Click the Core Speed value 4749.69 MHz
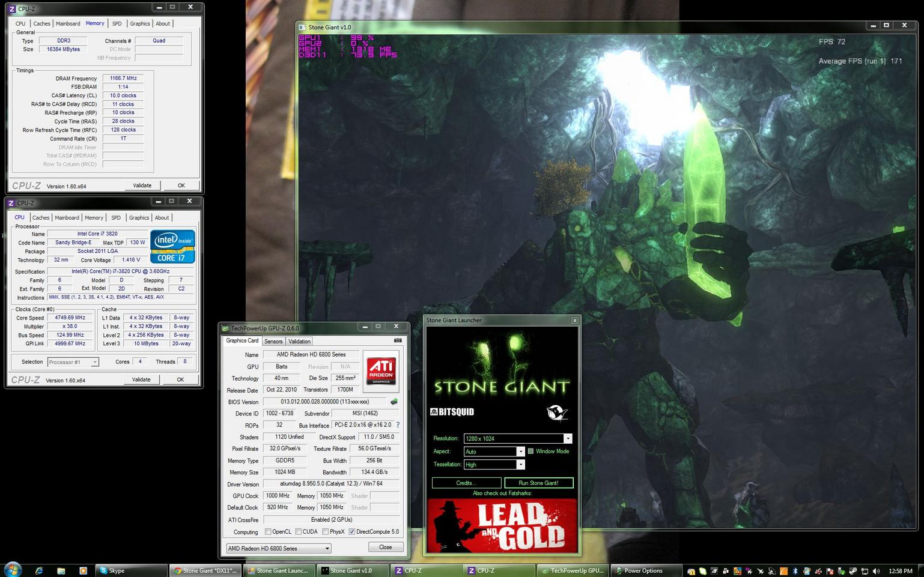Screen dimensions: 924x577 (70, 318)
